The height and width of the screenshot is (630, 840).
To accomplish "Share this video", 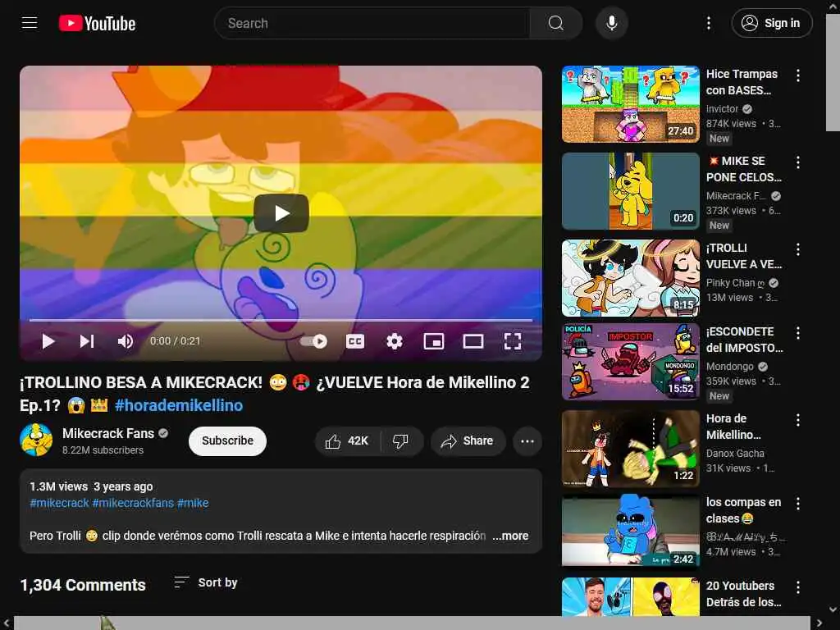I will (468, 441).
